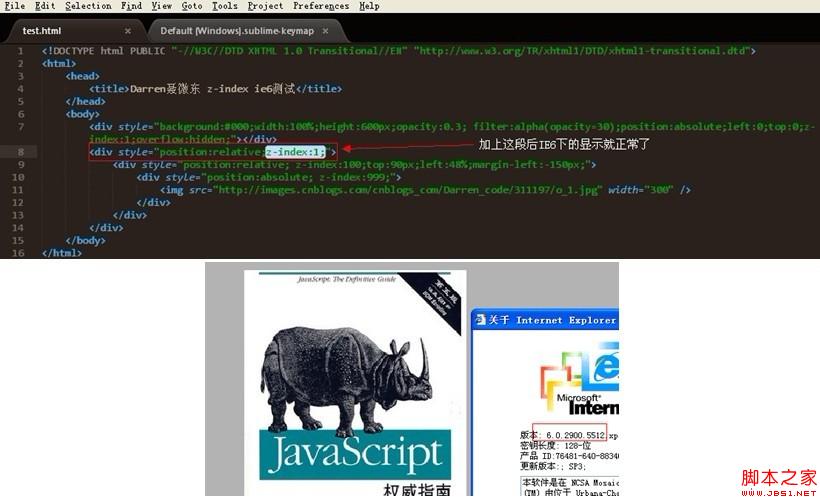Open the Project menu
Image resolution: width=820 pixels, height=499 pixels.
265,6
